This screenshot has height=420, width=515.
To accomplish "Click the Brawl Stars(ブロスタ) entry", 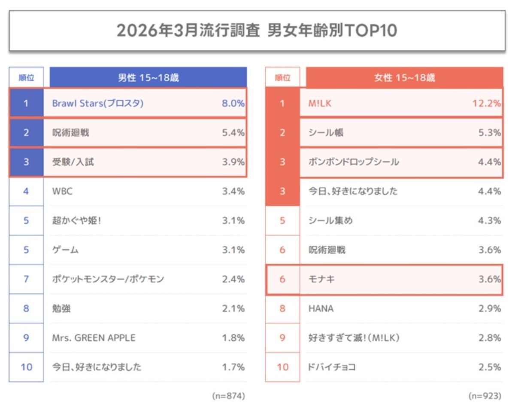I will tap(97, 103).
